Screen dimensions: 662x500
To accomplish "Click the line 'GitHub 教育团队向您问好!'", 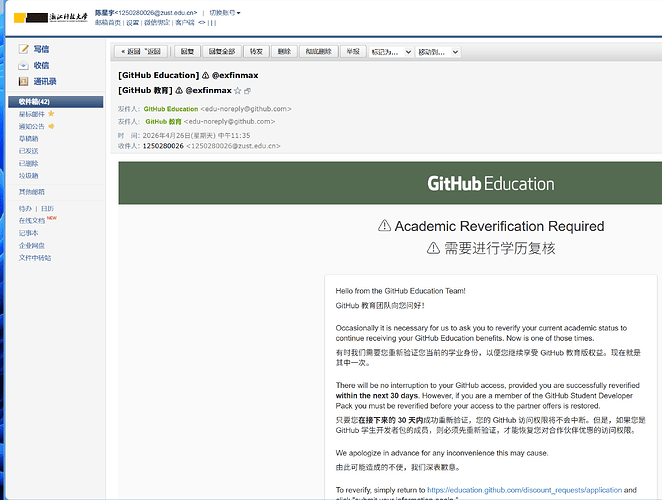I will [380, 306].
